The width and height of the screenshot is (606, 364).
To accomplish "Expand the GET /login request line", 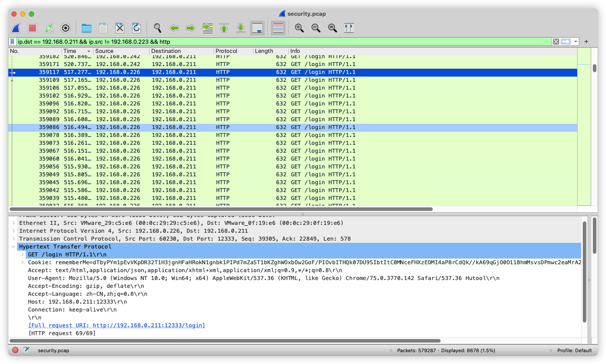I will point(22,255).
